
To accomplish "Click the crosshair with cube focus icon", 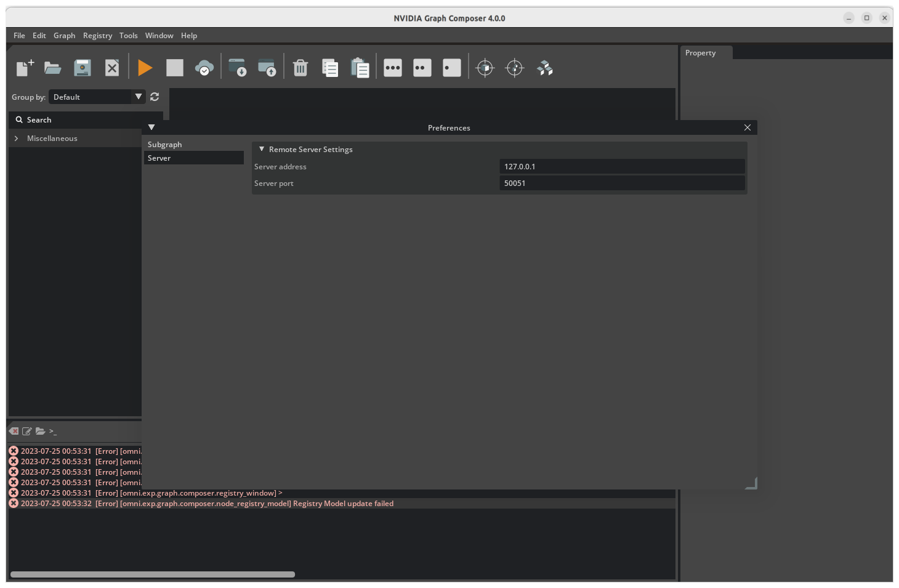I will point(485,68).
